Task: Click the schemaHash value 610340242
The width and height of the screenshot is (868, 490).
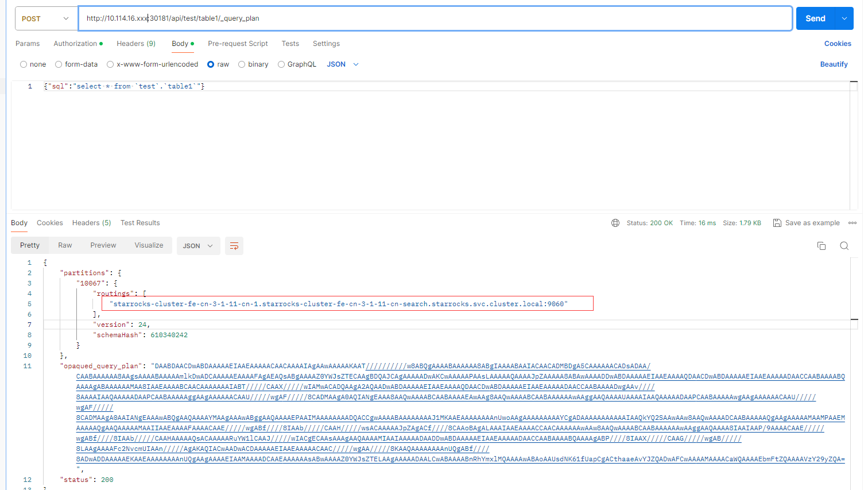Action: [169, 335]
